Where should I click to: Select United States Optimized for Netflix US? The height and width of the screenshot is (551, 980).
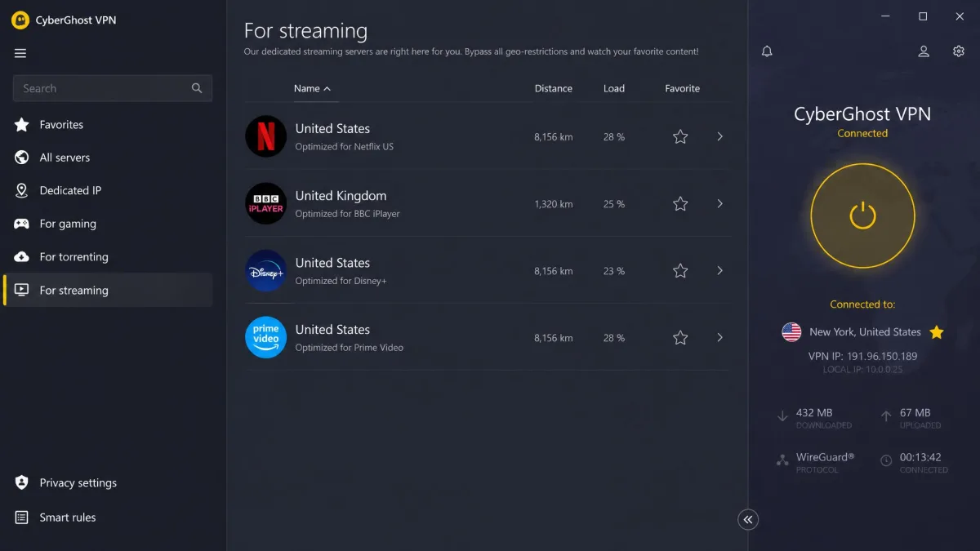pos(487,137)
